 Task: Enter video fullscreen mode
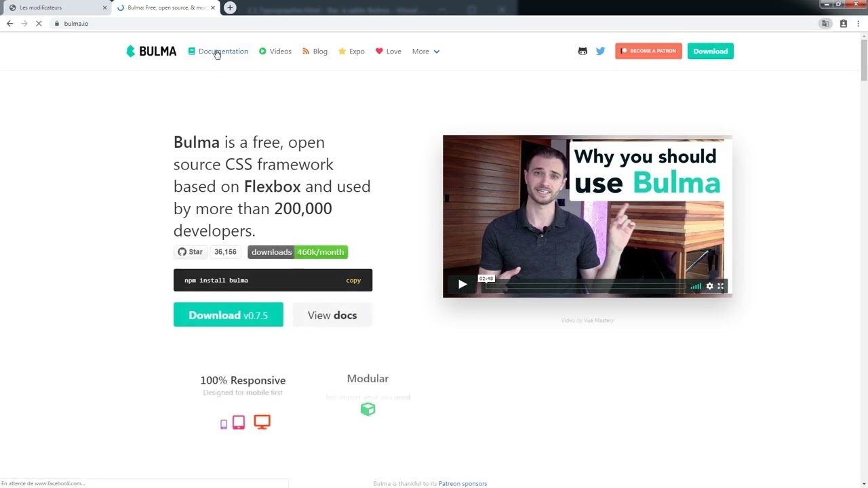(721, 286)
